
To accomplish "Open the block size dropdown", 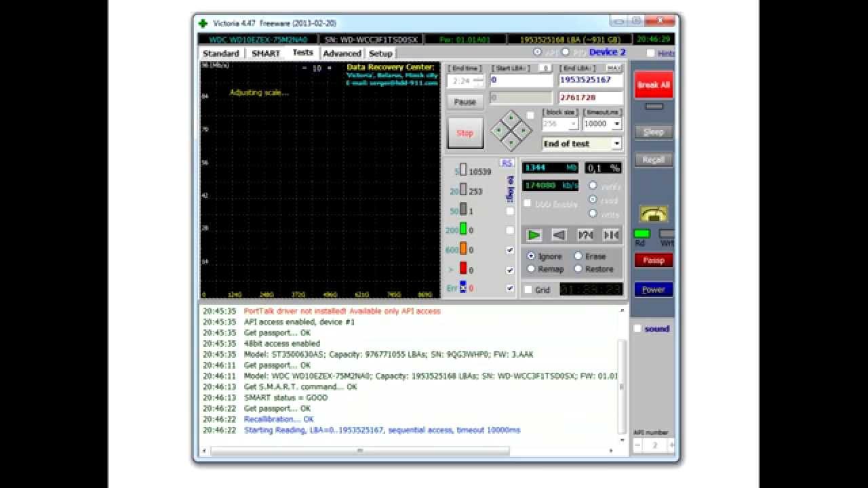I will click(x=574, y=124).
